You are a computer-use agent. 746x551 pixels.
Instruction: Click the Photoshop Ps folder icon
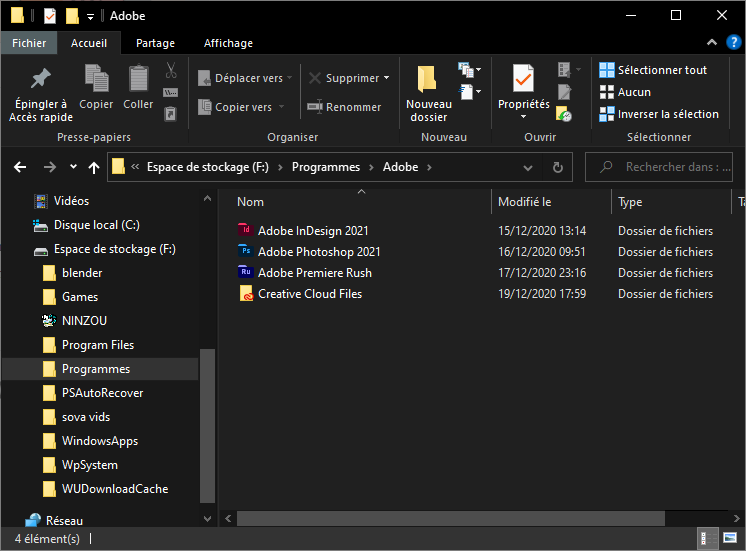pyautogui.click(x=245, y=251)
